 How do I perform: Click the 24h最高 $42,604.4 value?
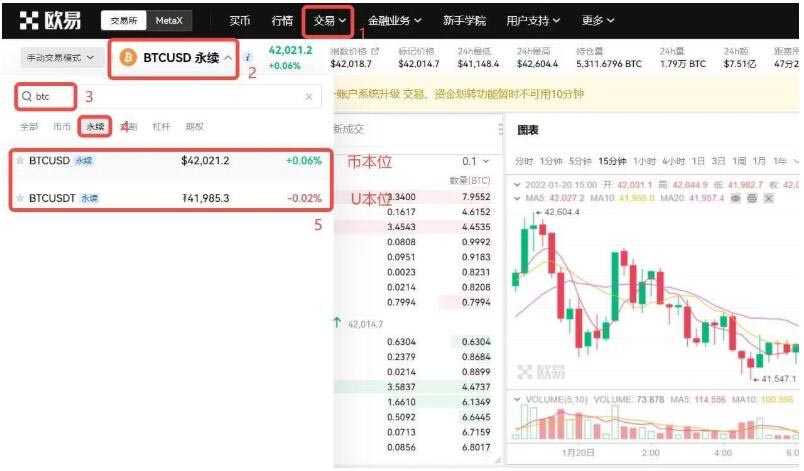537,64
